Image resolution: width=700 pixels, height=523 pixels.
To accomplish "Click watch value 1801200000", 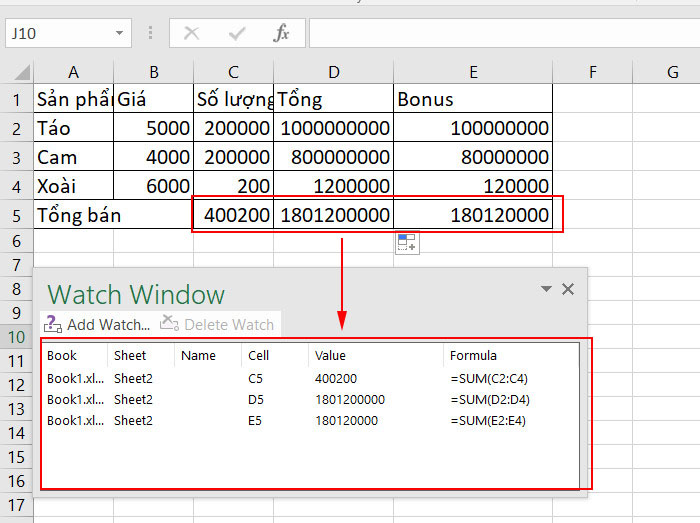I will 350,399.
